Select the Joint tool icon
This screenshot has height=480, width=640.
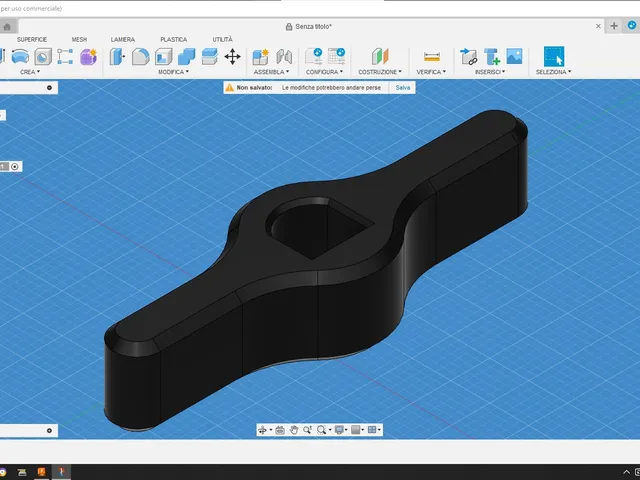[284, 56]
